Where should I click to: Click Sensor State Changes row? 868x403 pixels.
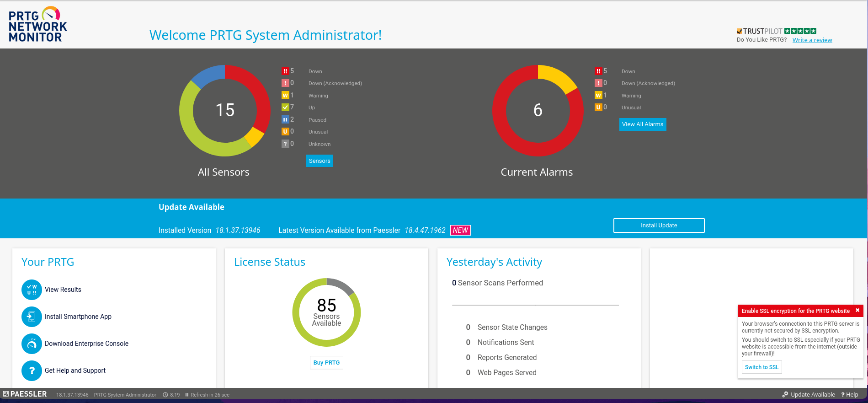coord(506,327)
